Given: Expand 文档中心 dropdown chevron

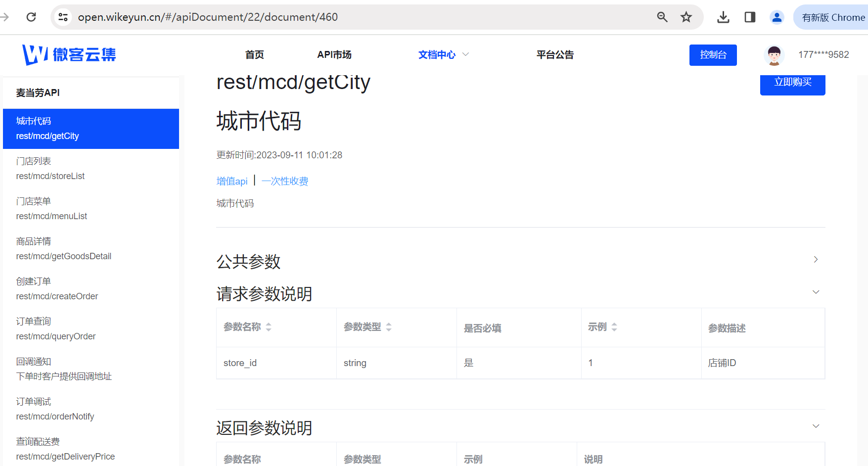Looking at the screenshot, I should click(x=465, y=54).
